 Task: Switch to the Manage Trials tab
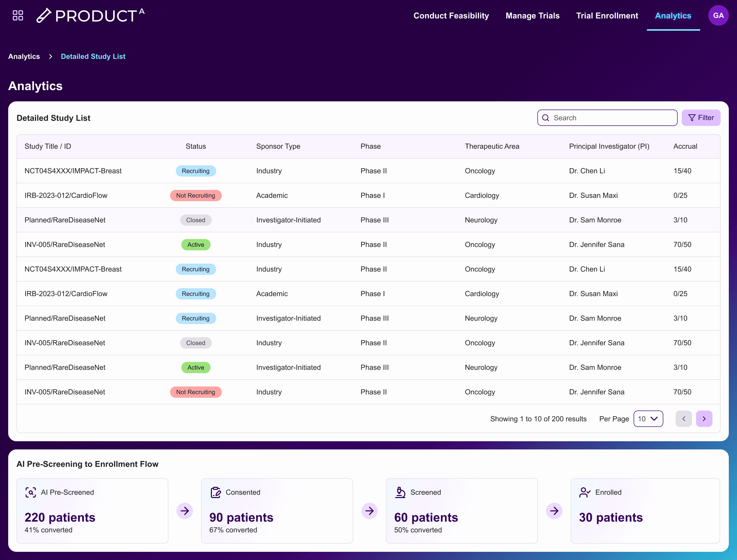[x=532, y=15]
